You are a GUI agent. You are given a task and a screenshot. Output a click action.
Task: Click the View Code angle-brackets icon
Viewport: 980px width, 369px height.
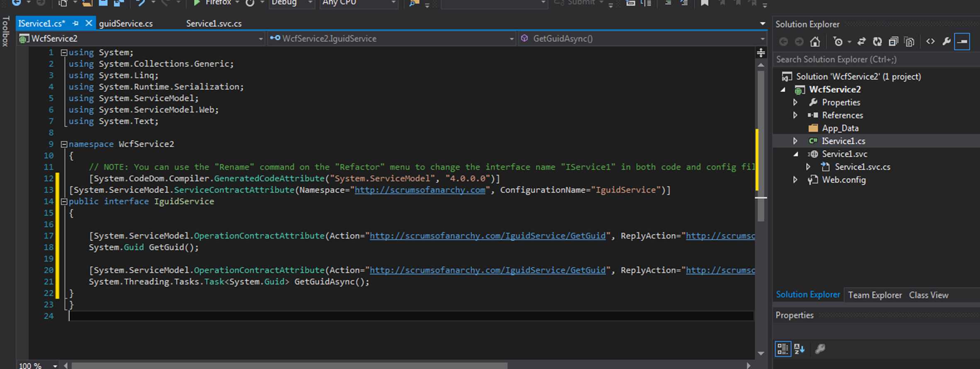(x=930, y=41)
